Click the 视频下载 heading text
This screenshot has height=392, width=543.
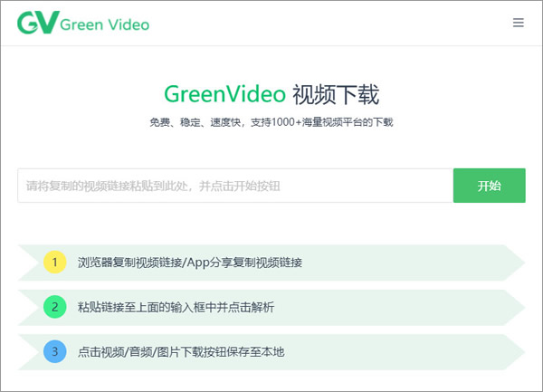click(337, 94)
